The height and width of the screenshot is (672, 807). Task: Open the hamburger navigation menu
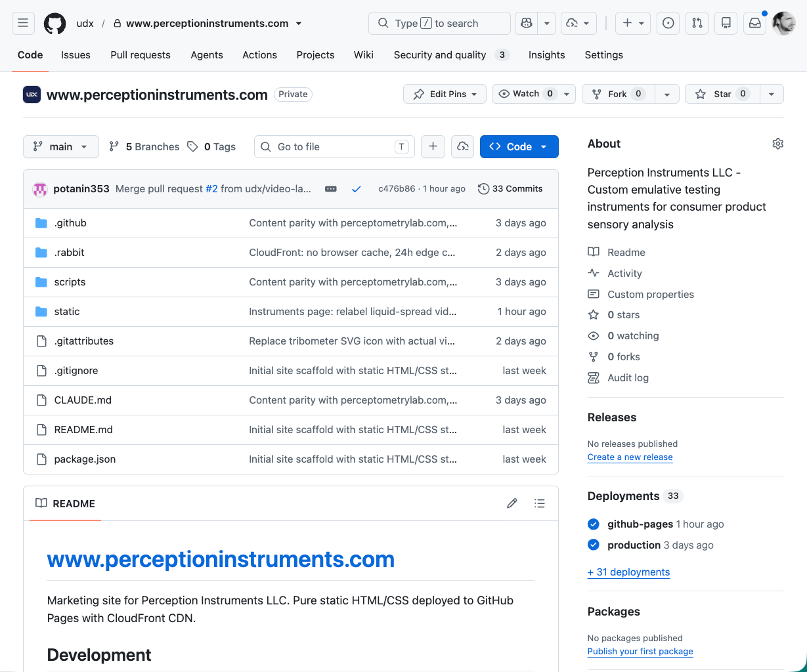(23, 24)
